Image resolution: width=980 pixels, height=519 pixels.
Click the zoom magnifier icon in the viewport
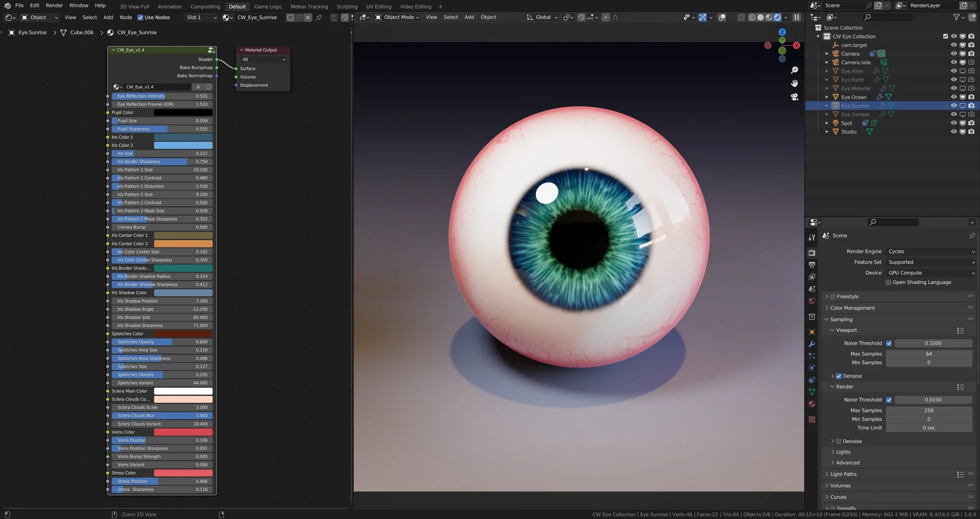click(794, 70)
